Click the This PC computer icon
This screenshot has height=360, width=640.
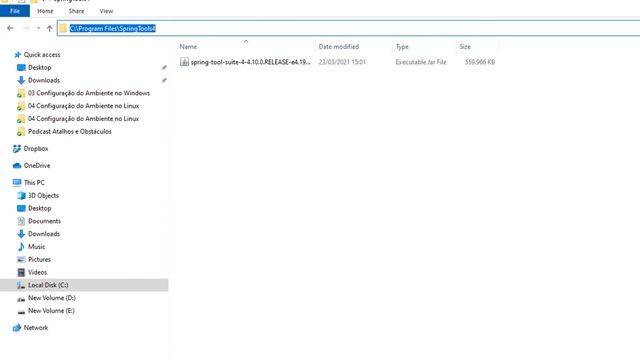click(x=17, y=182)
